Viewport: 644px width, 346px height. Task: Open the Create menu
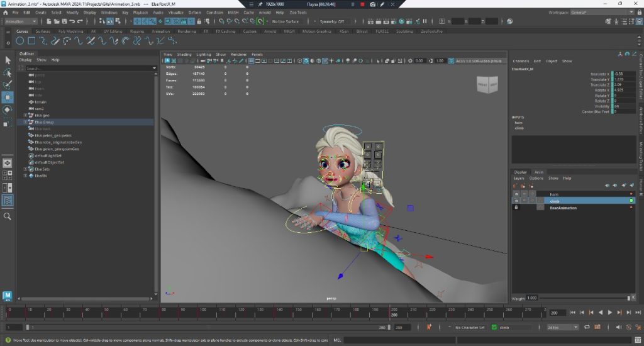[41, 13]
